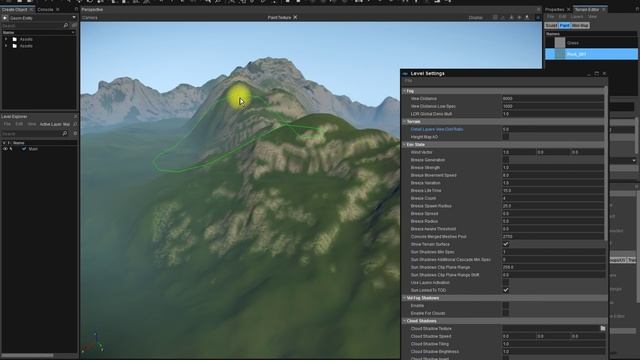This screenshot has height=360, width=640.
Task: Select the Rock_001 layer thumbnail
Action: [560, 54]
